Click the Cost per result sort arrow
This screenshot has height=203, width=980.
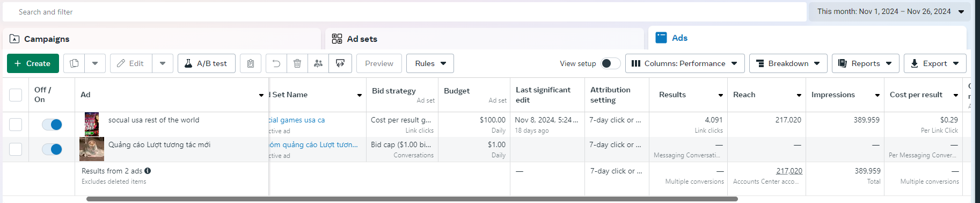[x=956, y=95]
